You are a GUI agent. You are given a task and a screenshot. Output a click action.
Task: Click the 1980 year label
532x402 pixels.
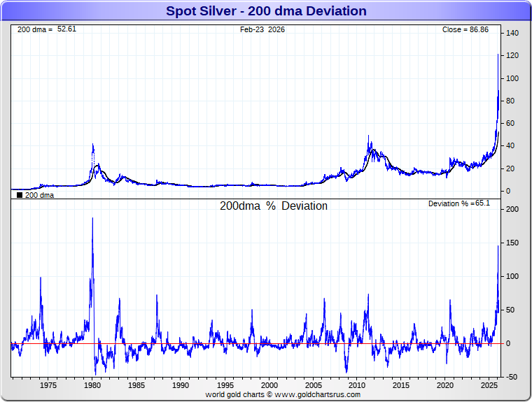92,385
